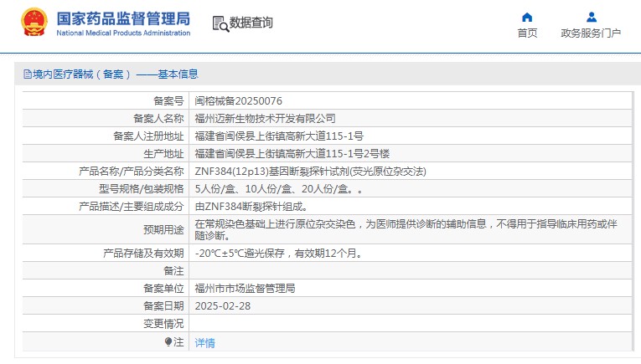Select text 由ZNF384断裂探针组成。
Viewport: 641px width, 364px height.
251,207
